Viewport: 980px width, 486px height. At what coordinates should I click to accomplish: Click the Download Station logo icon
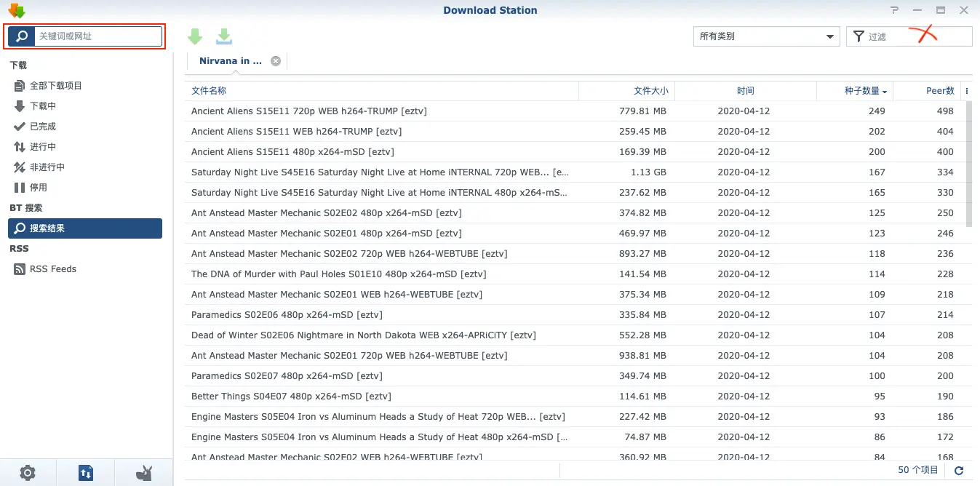coord(17,11)
